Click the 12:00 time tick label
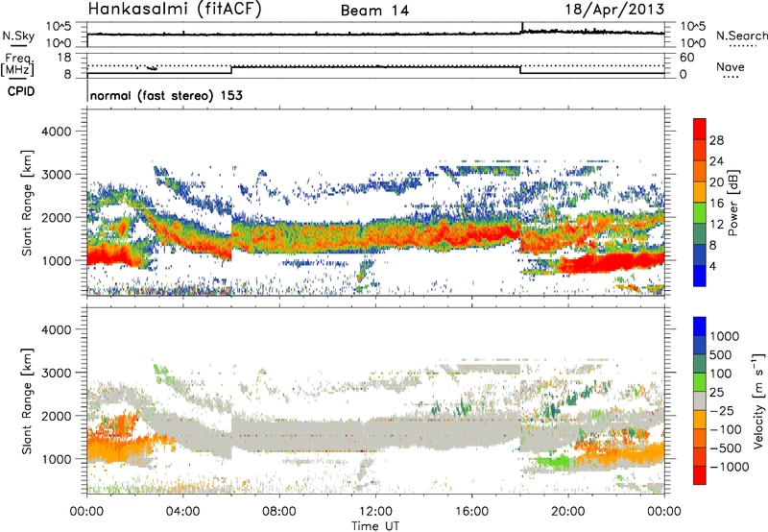 pos(375,512)
